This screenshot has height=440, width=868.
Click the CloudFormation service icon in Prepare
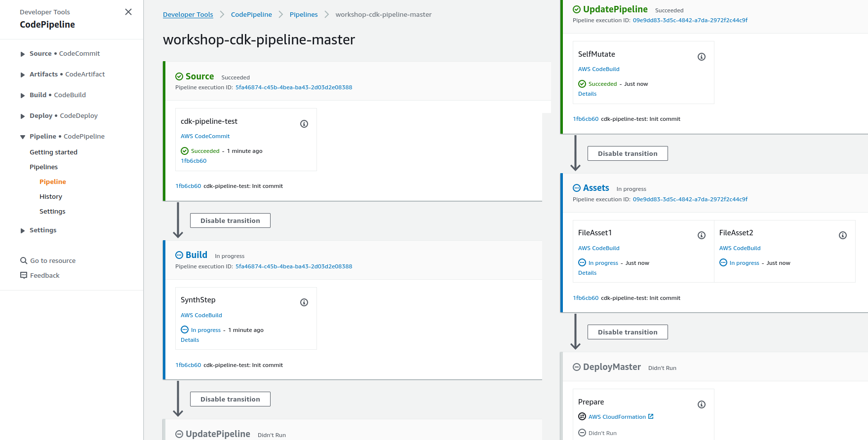[582, 416]
